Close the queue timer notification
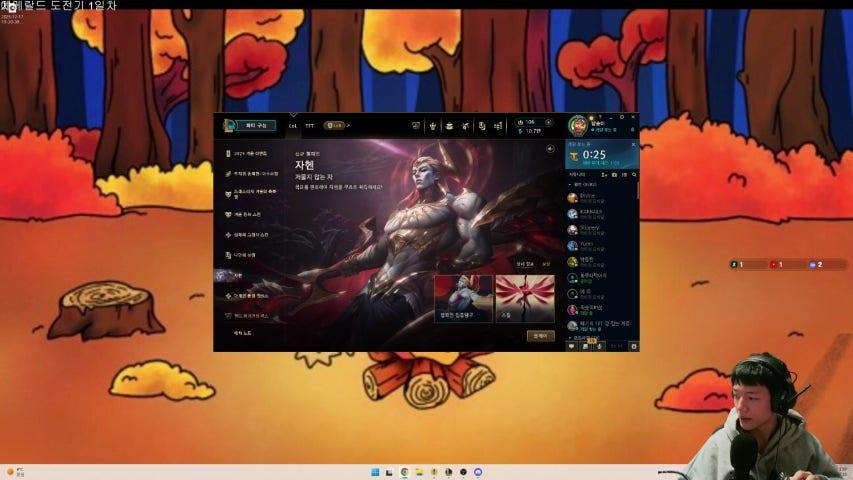This screenshot has height=480, width=853. (x=633, y=144)
